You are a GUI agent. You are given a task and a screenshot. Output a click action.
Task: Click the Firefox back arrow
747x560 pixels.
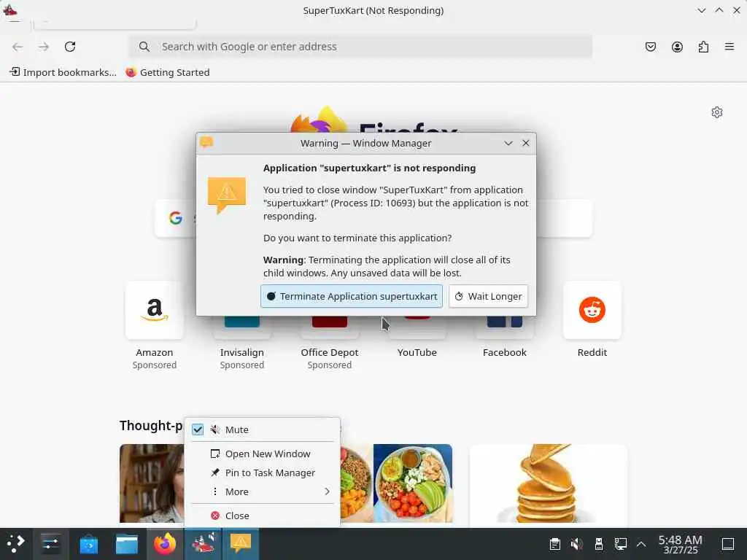(x=18, y=47)
